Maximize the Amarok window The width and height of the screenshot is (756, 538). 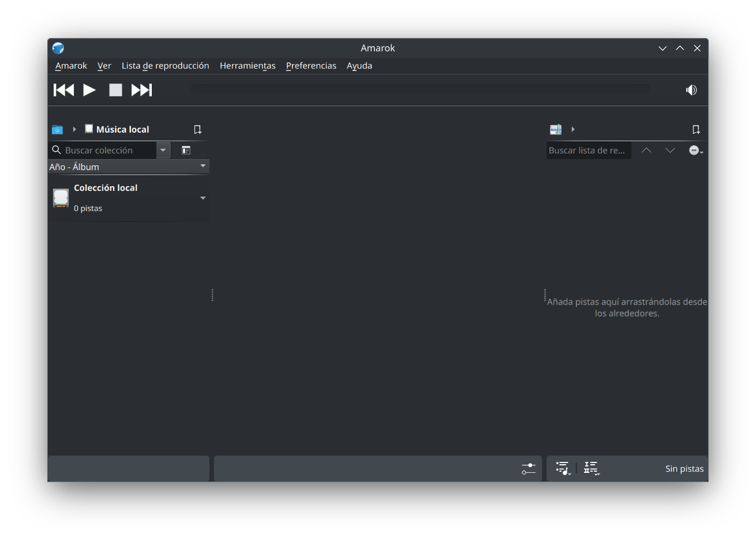[680, 48]
